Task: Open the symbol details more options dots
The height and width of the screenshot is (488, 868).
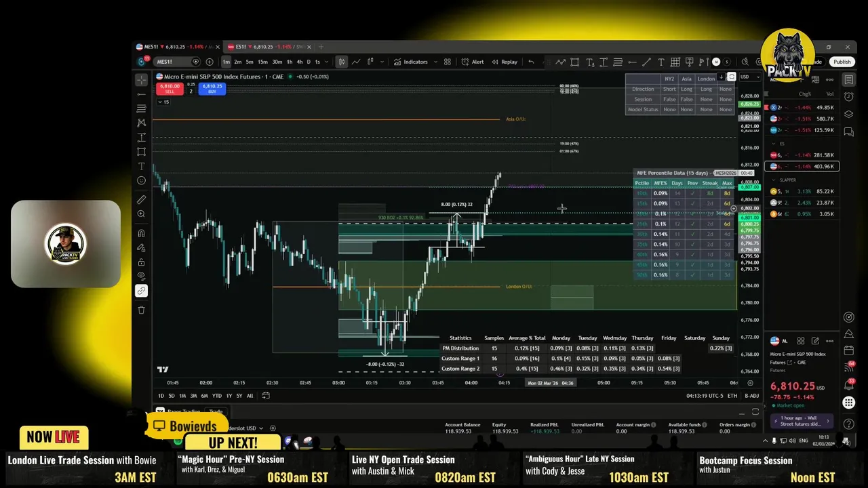Action: 829,341
